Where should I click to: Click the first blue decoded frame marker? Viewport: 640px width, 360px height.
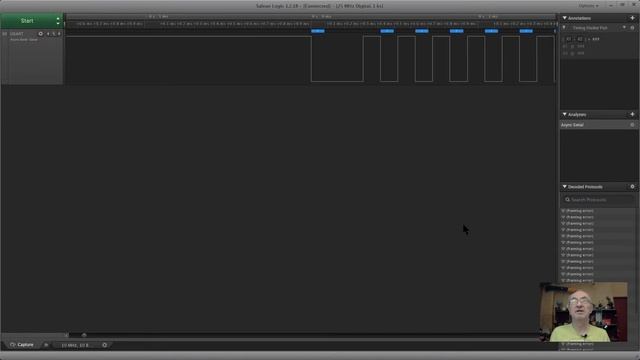click(318, 31)
